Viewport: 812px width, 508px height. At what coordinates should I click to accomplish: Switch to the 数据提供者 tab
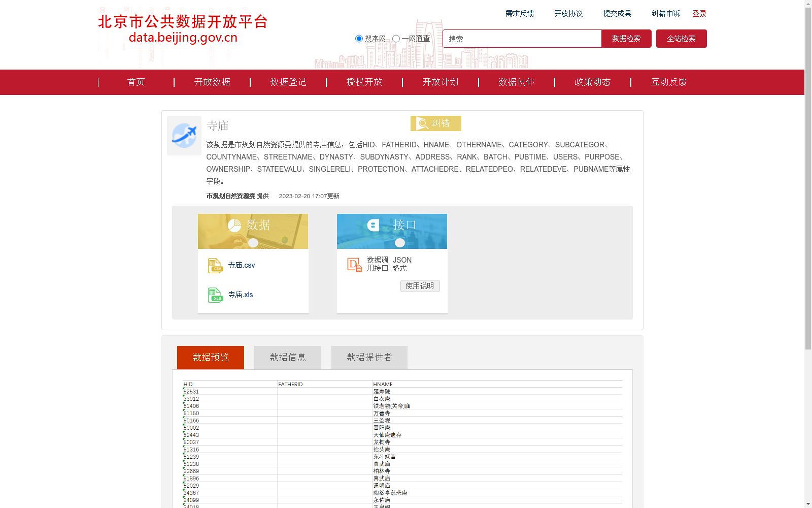coord(369,358)
